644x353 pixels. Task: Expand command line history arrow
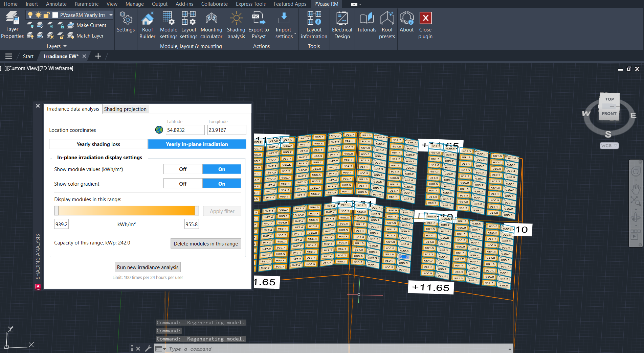coord(510,349)
